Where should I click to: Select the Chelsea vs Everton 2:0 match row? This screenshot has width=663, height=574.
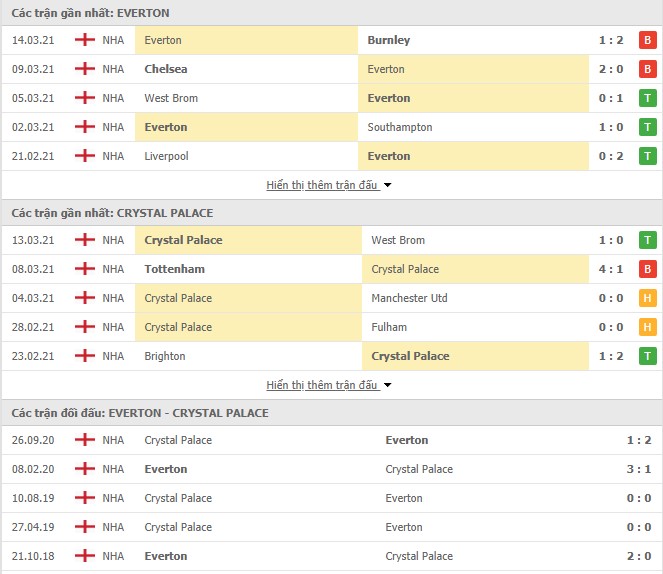coord(332,69)
